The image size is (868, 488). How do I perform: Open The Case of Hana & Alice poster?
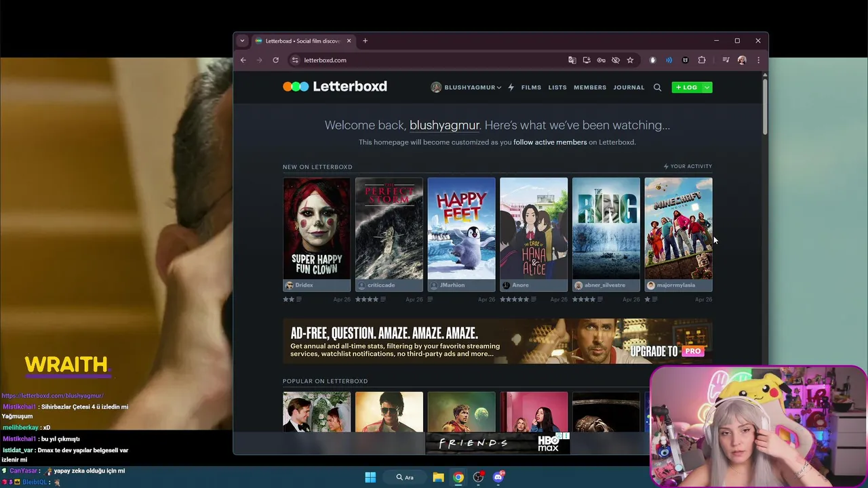(534, 228)
